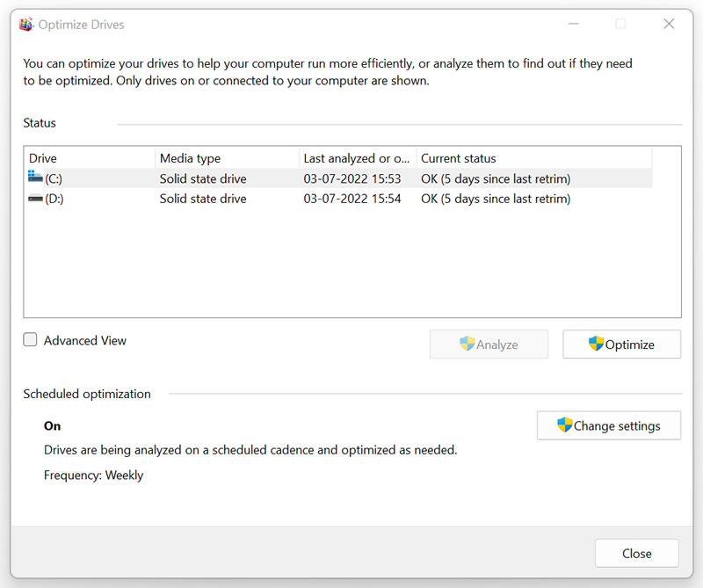703x588 pixels.
Task: Select the (C:) drive row
Action: [338, 178]
